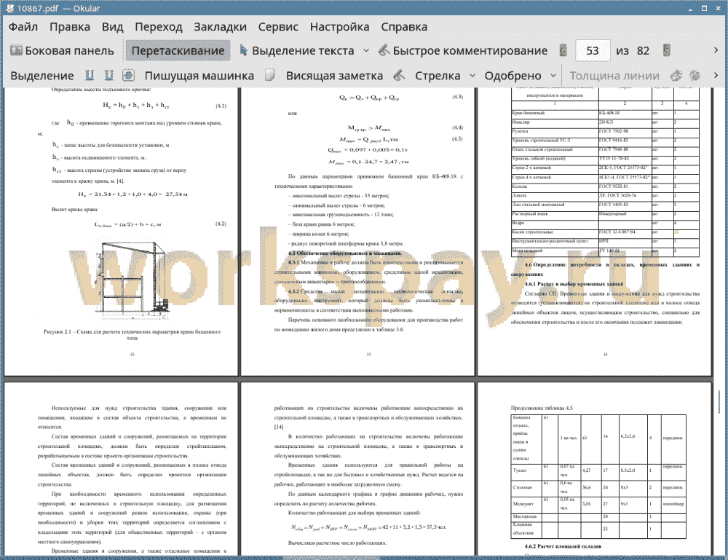Click the Okular app icon in title bar
The width and height of the screenshot is (728, 560).
click(9, 8)
